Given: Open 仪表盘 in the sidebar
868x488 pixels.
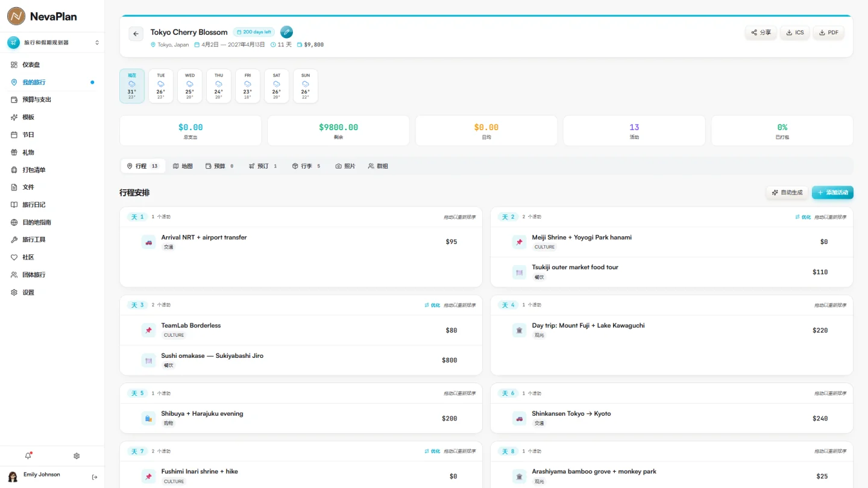Looking at the screenshot, I should pyautogui.click(x=52, y=64).
